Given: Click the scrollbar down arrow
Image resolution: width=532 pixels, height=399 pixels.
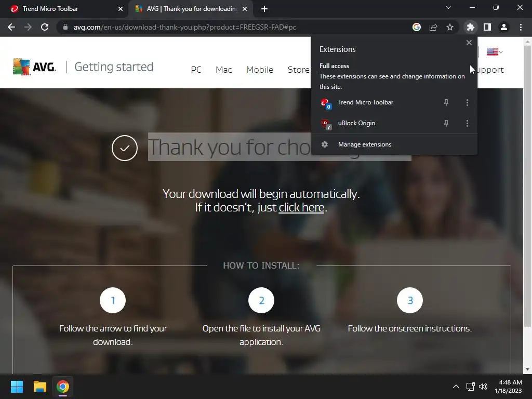Looking at the screenshot, I should click(x=527, y=369).
